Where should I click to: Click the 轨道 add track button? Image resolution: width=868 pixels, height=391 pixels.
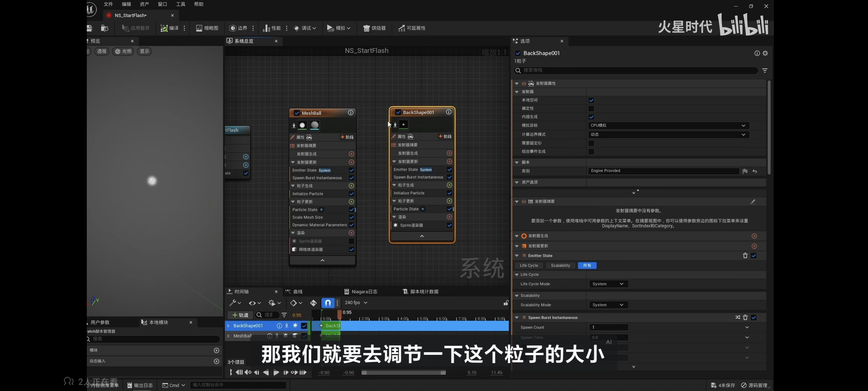click(x=240, y=315)
